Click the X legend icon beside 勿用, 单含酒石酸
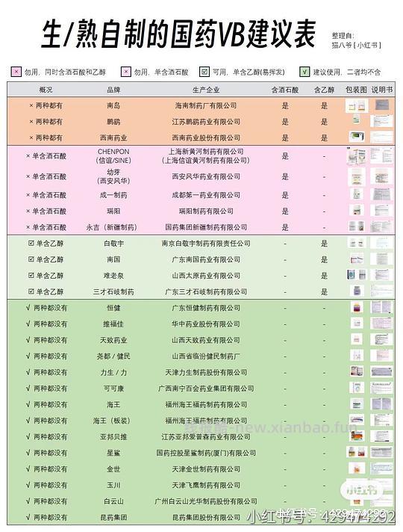 point(126,72)
